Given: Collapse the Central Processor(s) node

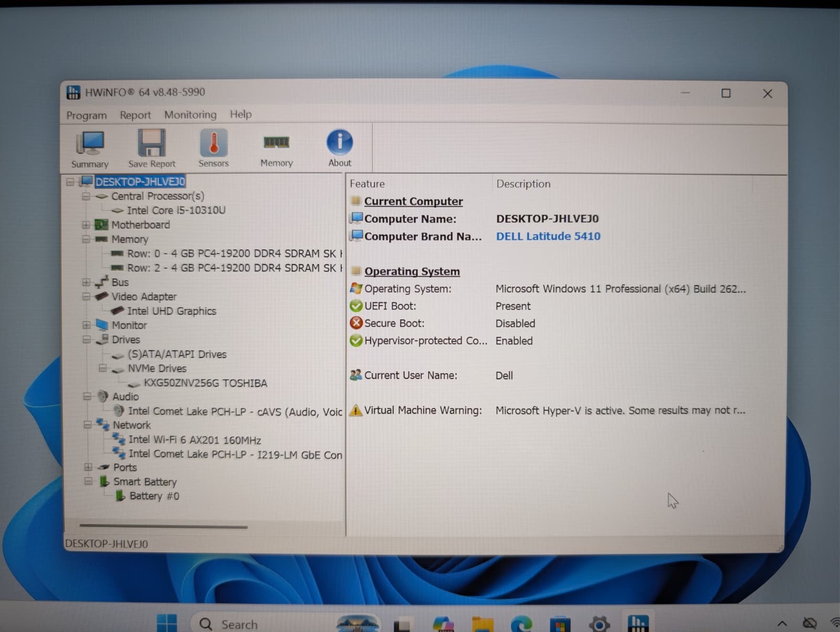Looking at the screenshot, I should click(86, 196).
